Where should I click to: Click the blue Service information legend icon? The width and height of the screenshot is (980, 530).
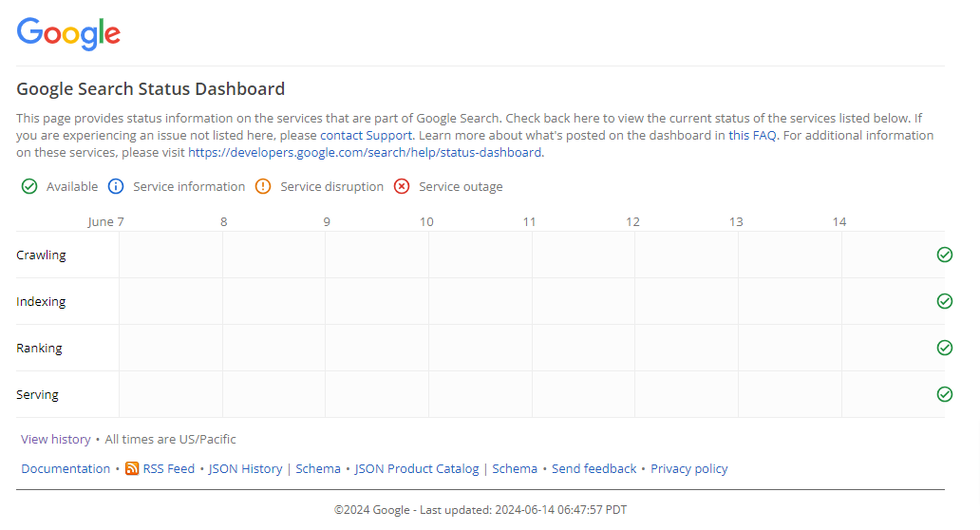(x=116, y=186)
